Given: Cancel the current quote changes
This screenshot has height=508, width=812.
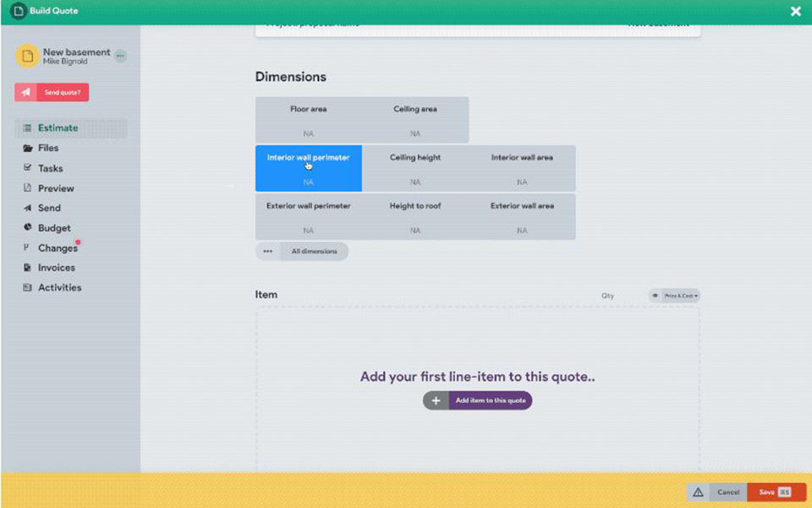Looking at the screenshot, I should pyautogui.click(x=728, y=492).
